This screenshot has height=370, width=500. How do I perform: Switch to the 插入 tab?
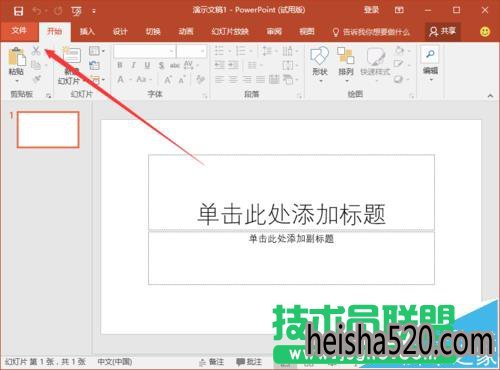87,32
